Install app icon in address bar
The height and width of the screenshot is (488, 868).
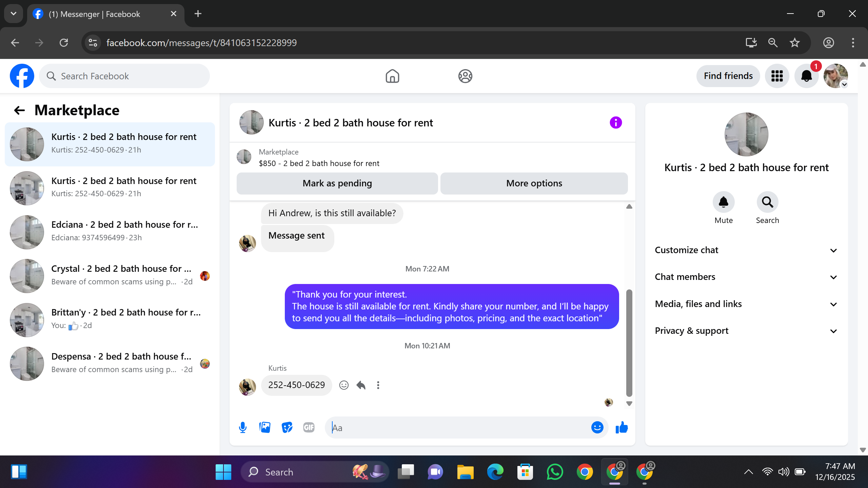pos(751,43)
